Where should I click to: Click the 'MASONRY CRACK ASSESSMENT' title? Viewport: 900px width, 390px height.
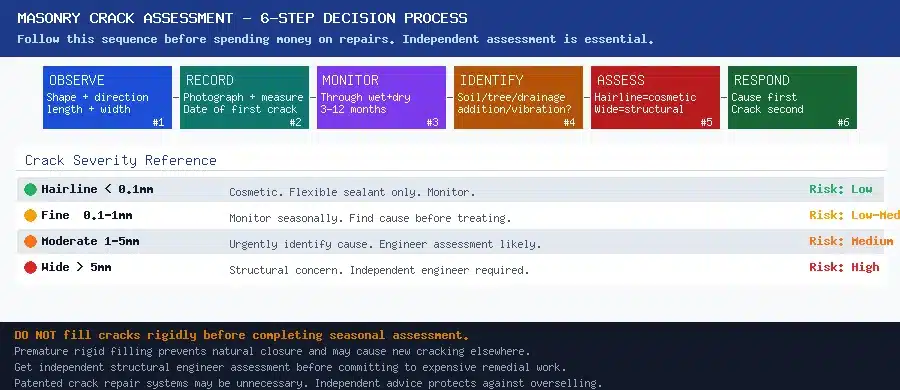(125, 18)
